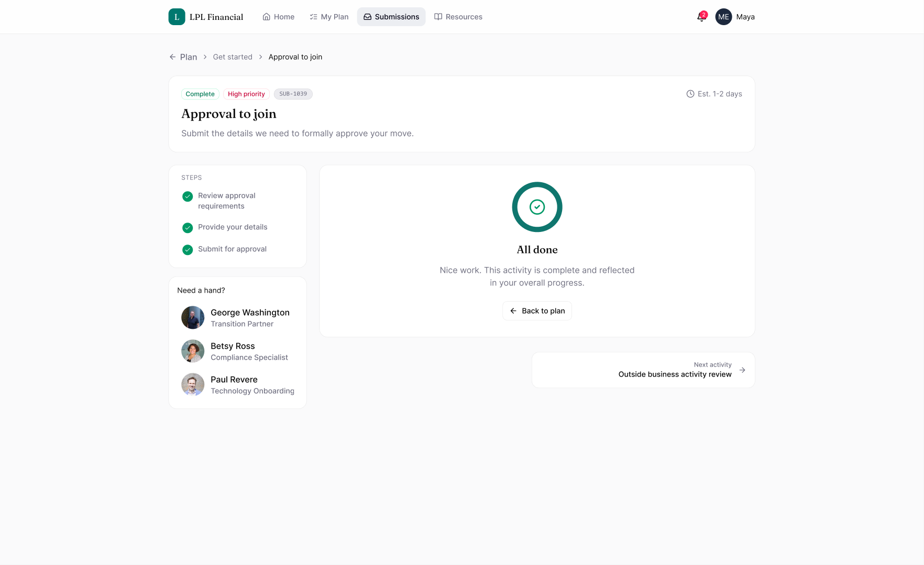
Task: Click the LPL Financial brand name
Action: click(216, 17)
